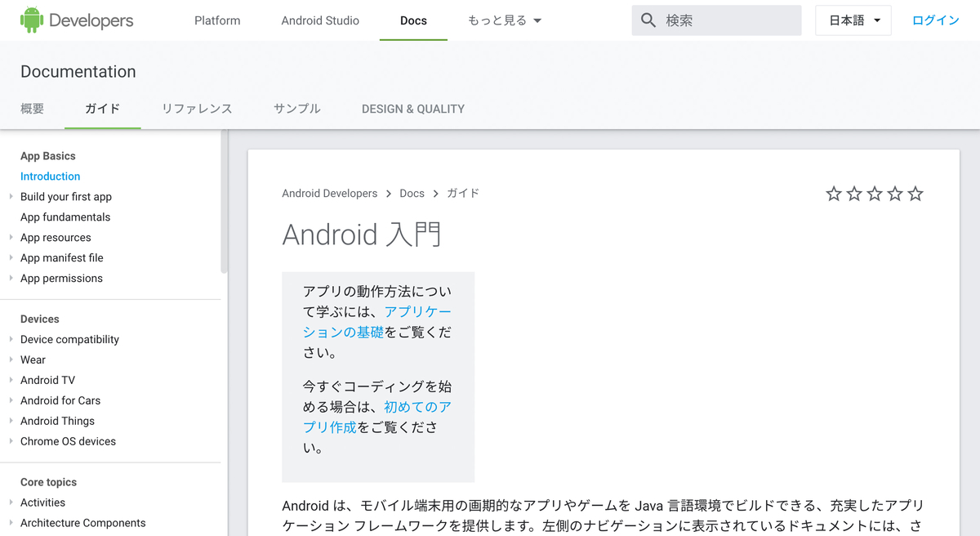Expand App permissions arrow
The width and height of the screenshot is (980, 536).
(x=11, y=278)
